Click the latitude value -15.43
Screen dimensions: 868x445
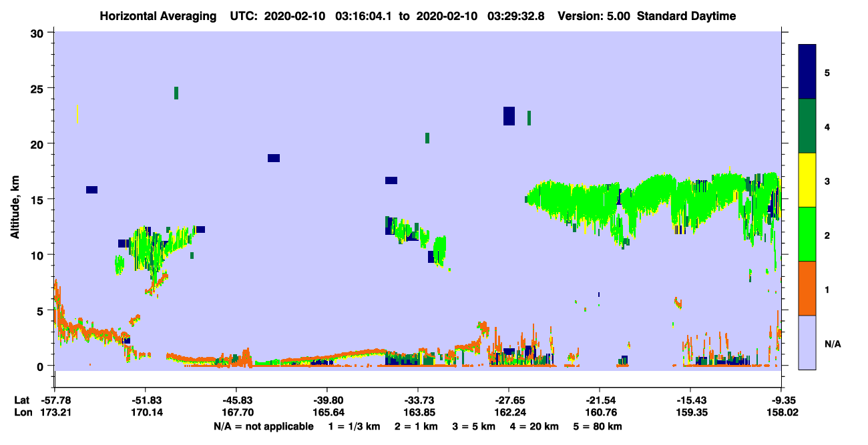pyautogui.click(x=690, y=400)
